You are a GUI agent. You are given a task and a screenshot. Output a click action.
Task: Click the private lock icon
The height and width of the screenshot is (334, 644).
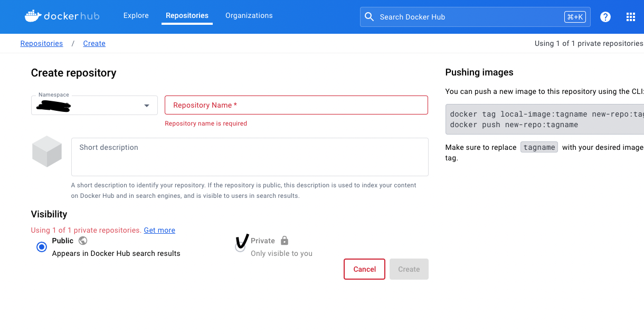coord(285,241)
